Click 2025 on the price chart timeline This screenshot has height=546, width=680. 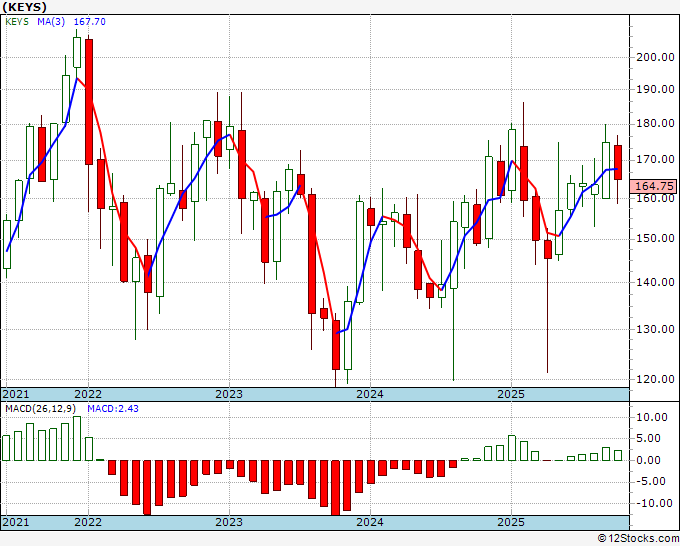click(x=511, y=394)
